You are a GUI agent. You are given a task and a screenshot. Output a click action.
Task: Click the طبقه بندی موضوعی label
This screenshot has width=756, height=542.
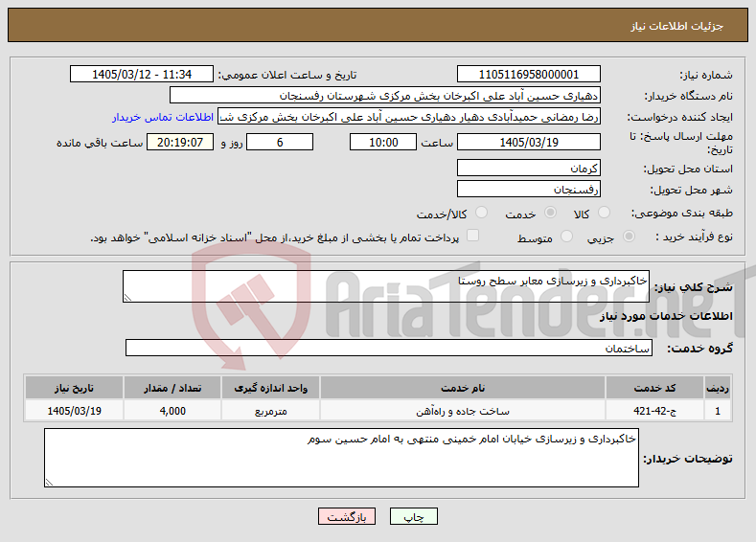(x=682, y=213)
